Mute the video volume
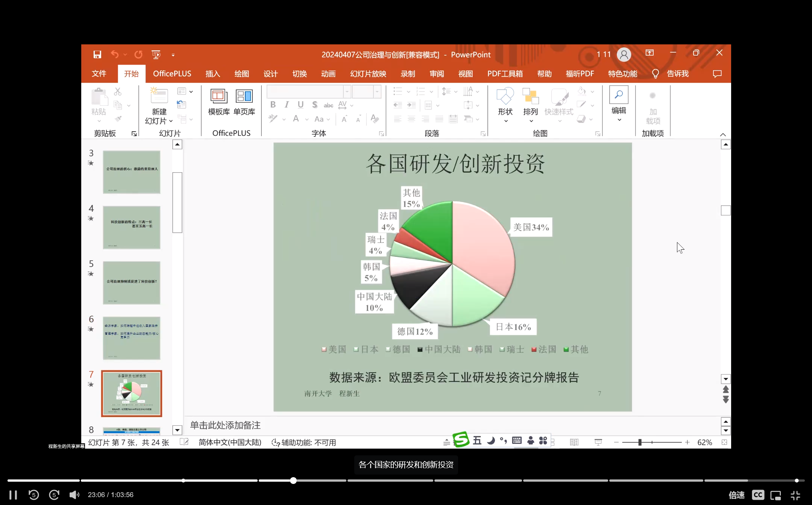812x505 pixels. click(x=74, y=495)
